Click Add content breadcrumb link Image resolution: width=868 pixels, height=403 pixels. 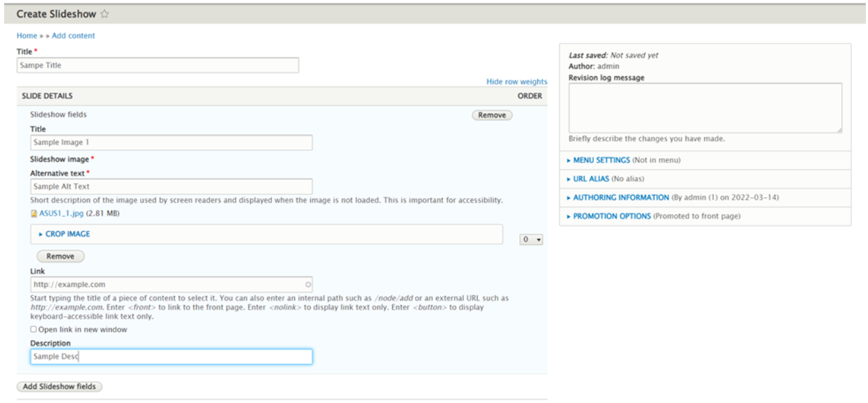pyautogui.click(x=73, y=36)
